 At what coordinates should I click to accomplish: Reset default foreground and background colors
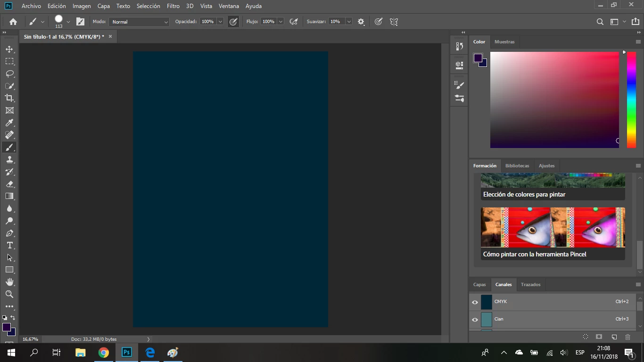coord(5,318)
